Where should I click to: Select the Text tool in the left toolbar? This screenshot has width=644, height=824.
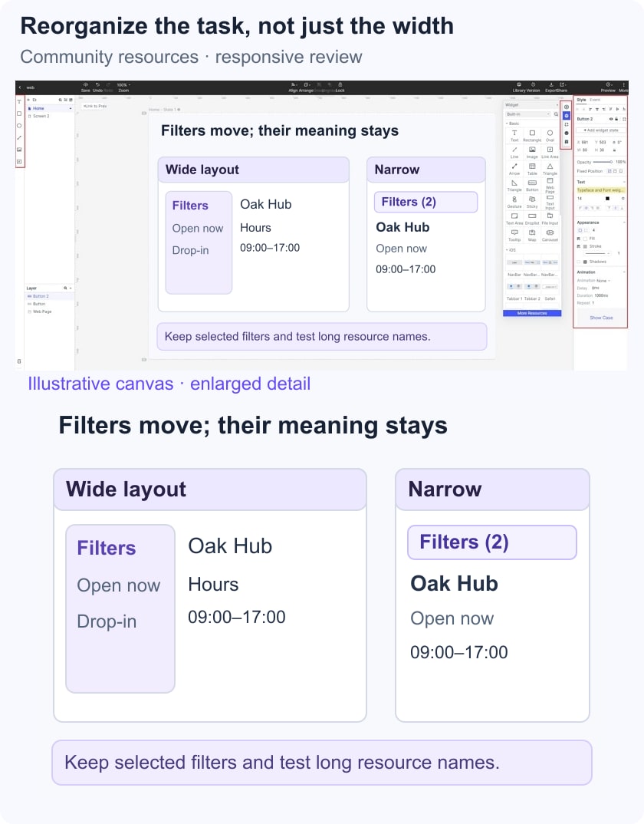coord(19,101)
